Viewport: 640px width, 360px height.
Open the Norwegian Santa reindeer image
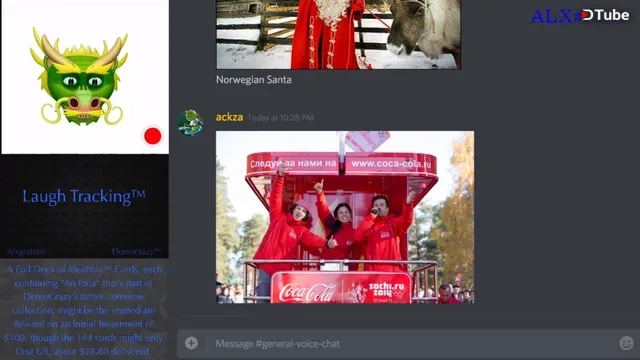coord(338,34)
